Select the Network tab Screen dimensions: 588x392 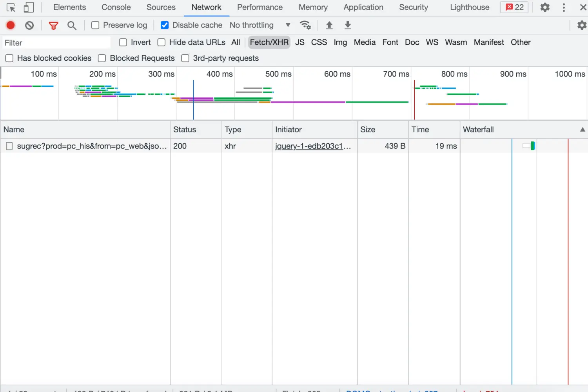(x=207, y=7)
